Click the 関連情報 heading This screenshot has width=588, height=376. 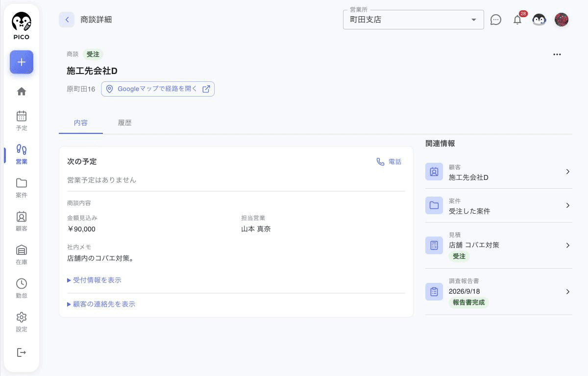point(440,144)
